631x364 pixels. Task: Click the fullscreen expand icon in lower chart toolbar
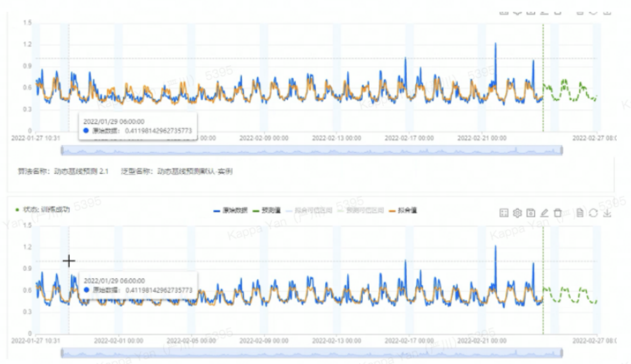[x=504, y=213]
